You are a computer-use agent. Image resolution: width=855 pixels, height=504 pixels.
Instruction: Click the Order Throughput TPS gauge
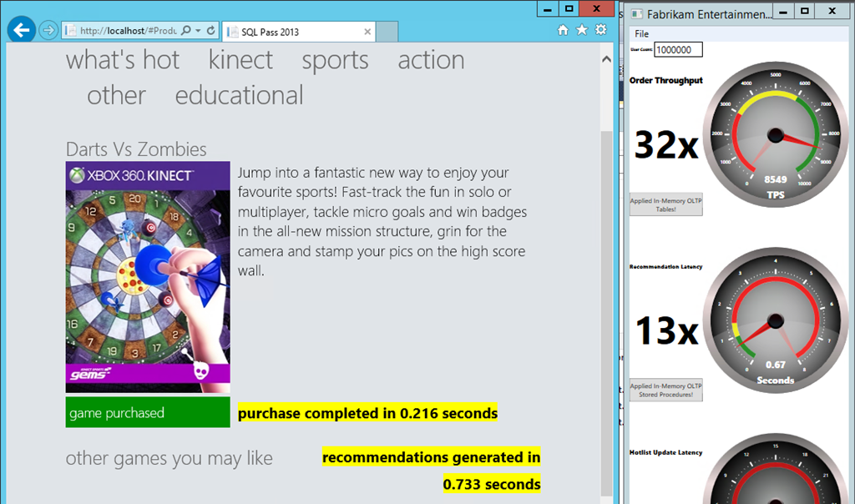click(x=776, y=134)
